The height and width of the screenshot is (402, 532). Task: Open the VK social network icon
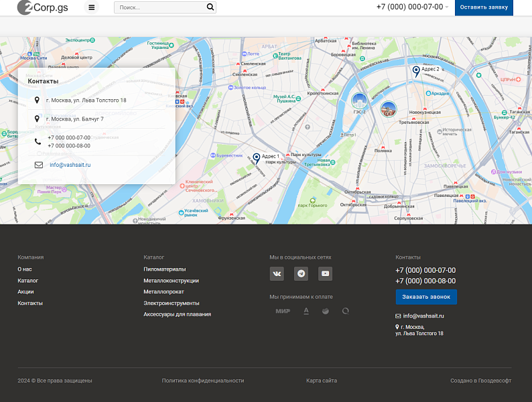(x=277, y=273)
